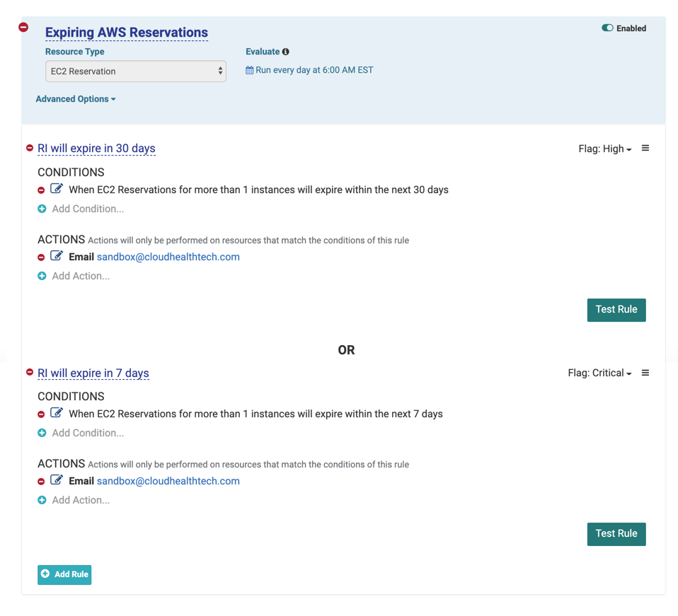Screen dimensions: 678x616
Task: Edit the 30 days expiry condition
Action: coord(57,190)
